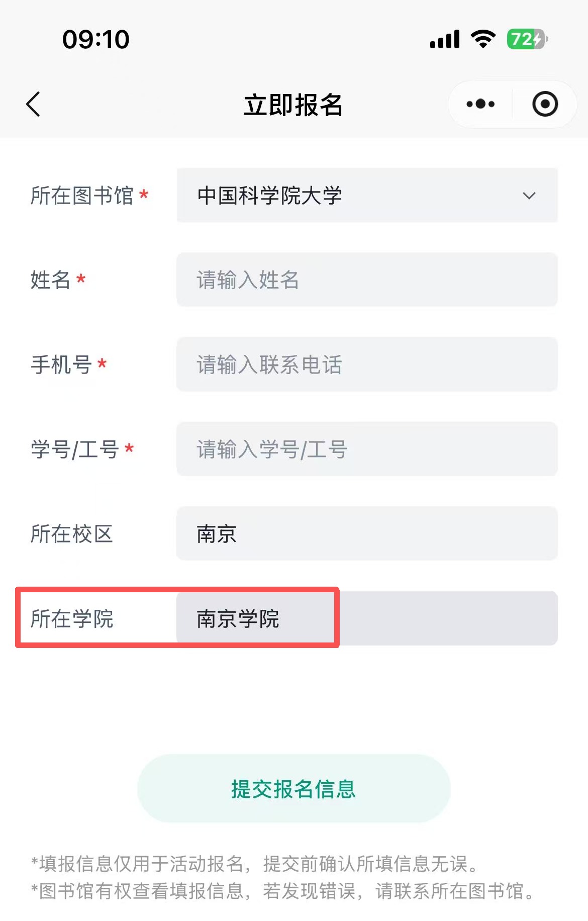Viewport: 588px width, 921px height.
Task: Close mini program via circle target icon
Action: pyautogui.click(x=545, y=104)
